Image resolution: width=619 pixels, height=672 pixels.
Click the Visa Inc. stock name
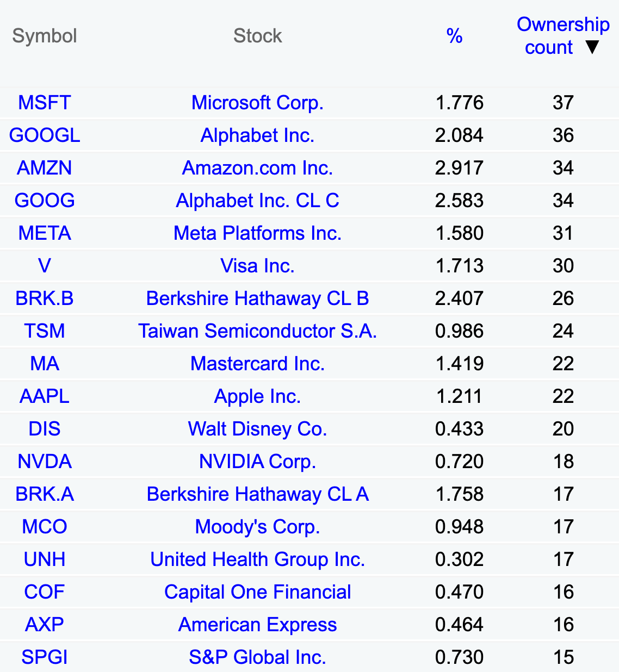click(x=258, y=265)
